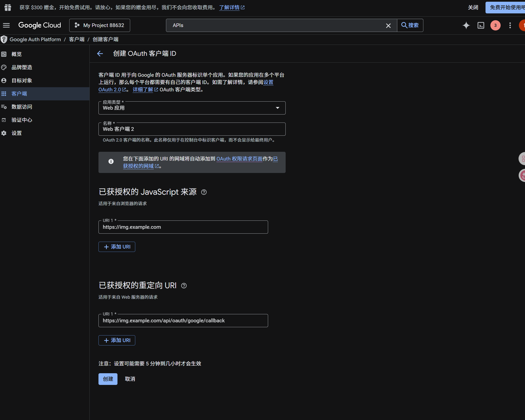Click help icon beside 重定向 URI heading
Image resolution: width=525 pixels, height=420 pixels.
[184, 286]
